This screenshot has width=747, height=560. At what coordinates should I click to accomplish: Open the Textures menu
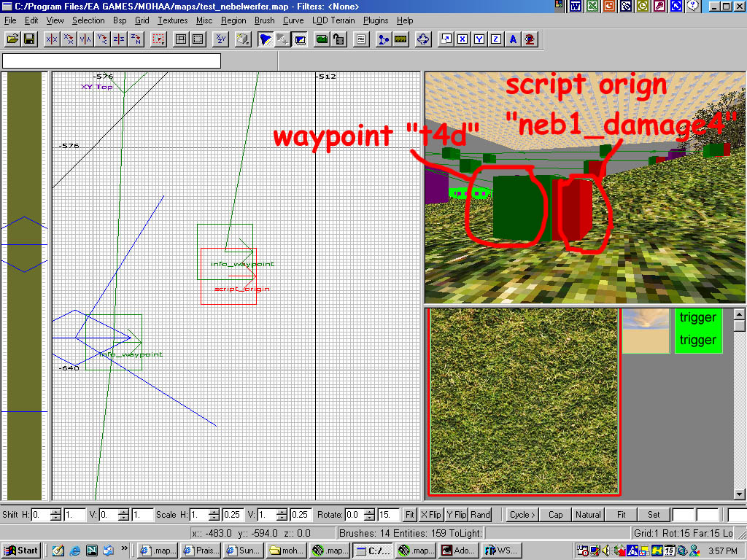click(172, 20)
